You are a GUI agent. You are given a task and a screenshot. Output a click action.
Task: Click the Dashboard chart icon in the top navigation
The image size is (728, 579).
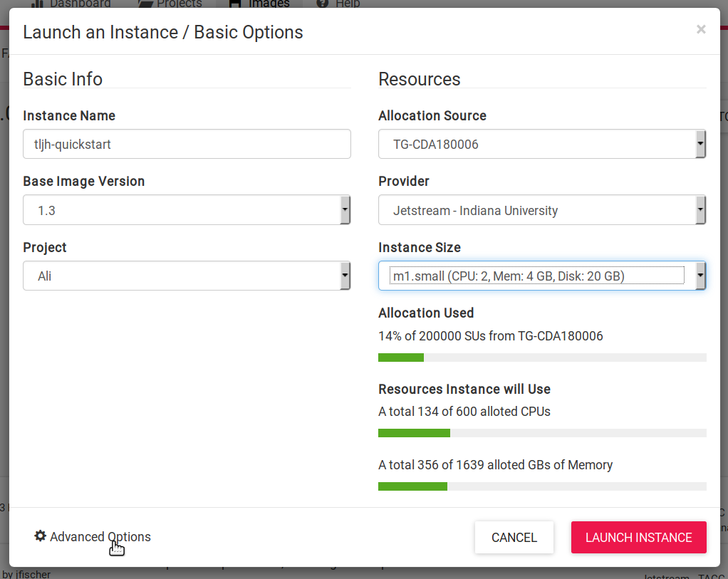[x=38, y=4]
